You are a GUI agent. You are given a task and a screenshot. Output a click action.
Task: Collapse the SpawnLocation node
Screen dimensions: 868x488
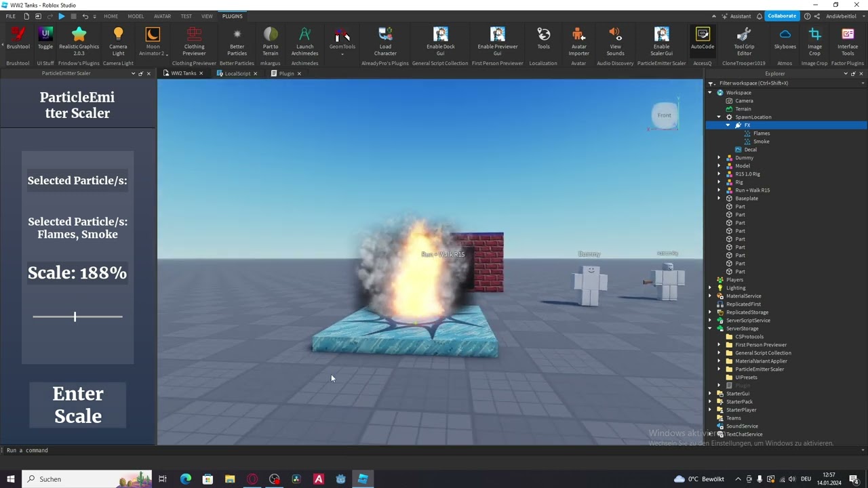(x=719, y=117)
